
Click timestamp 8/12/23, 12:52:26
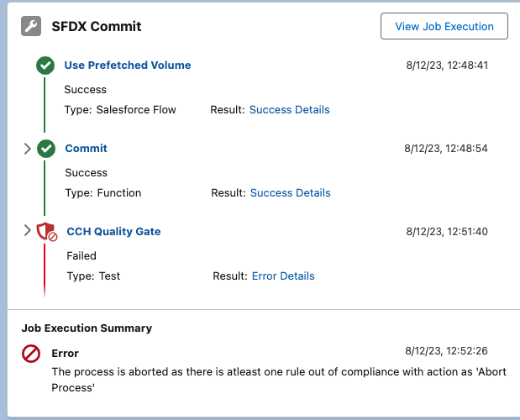446,351
